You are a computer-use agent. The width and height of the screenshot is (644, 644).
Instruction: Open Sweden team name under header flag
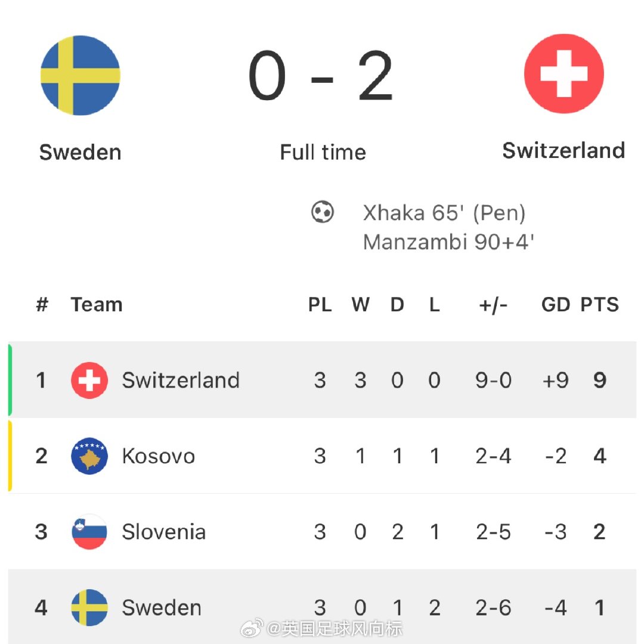(80, 153)
